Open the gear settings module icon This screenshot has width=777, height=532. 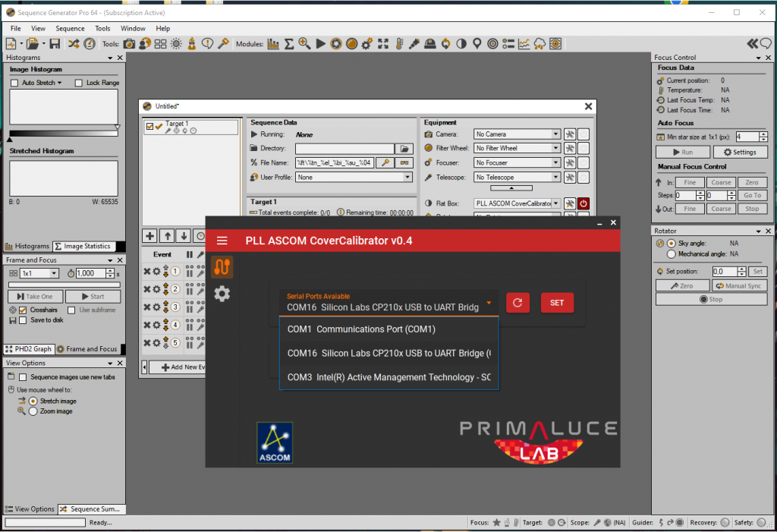click(366, 43)
